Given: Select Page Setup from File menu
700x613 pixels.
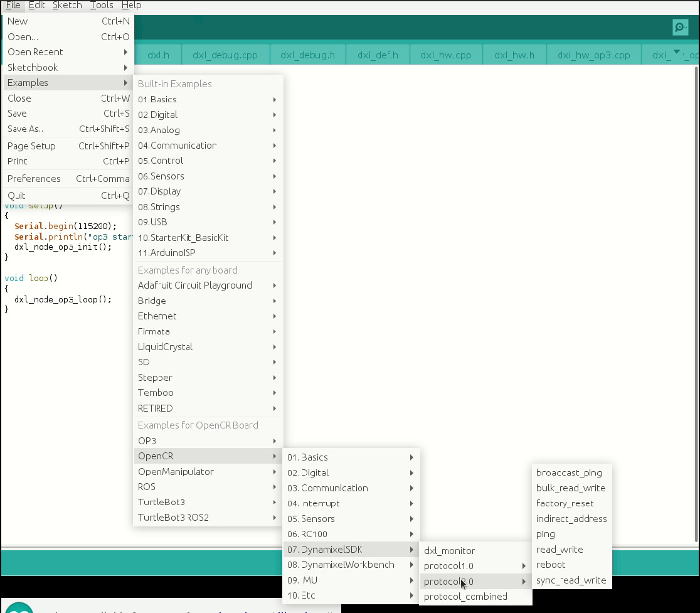Looking at the screenshot, I should tap(31, 146).
